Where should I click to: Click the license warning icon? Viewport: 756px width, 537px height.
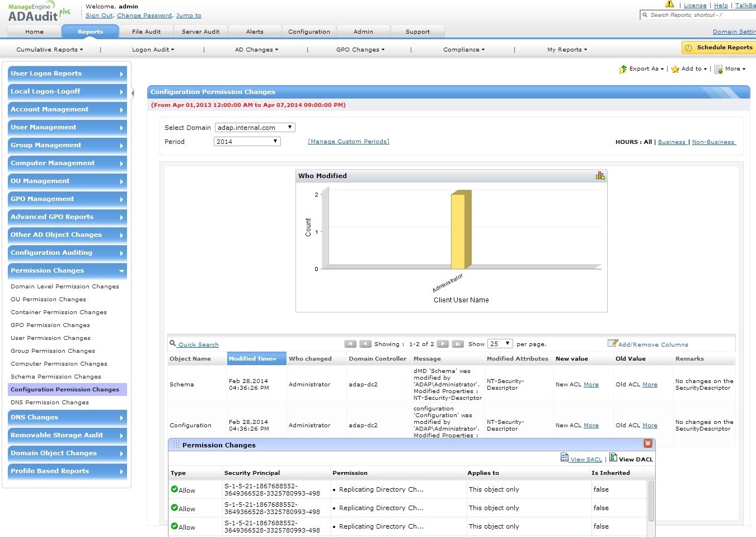669,4
